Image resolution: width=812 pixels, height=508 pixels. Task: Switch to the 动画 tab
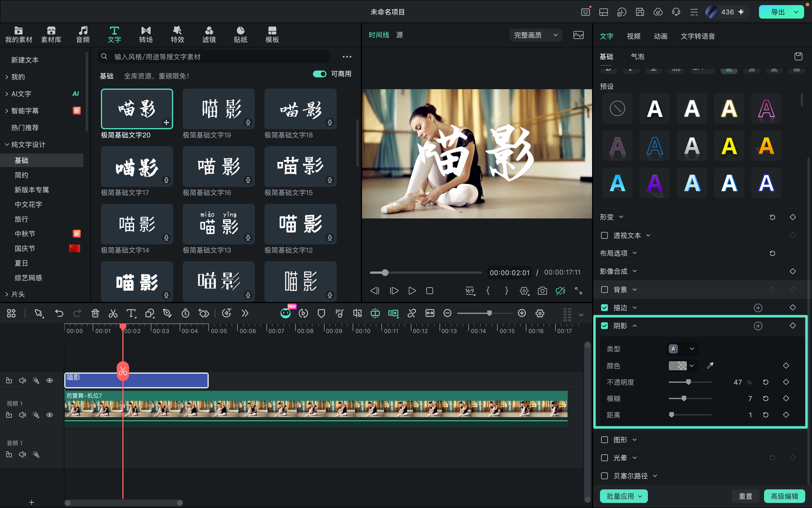coord(660,36)
